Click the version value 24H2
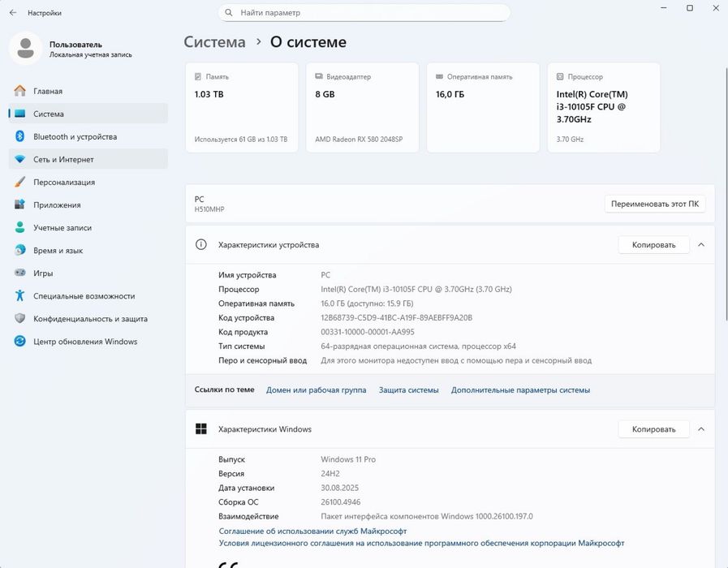This screenshot has height=568, width=728. pyautogui.click(x=330, y=473)
